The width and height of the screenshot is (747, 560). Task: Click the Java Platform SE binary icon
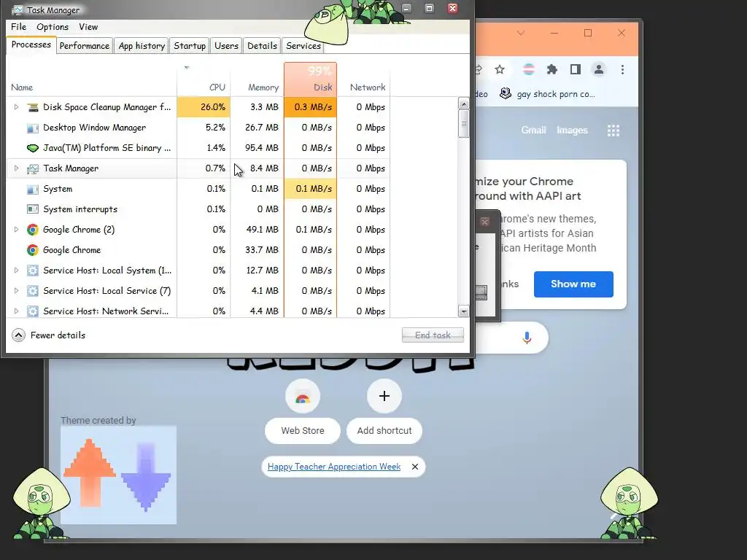pos(32,148)
